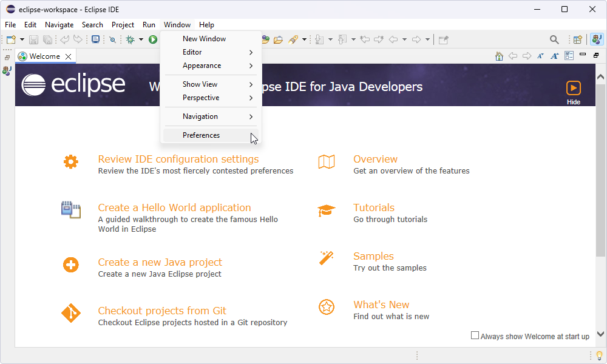
Task: Open the Help menu
Action: click(207, 25)
